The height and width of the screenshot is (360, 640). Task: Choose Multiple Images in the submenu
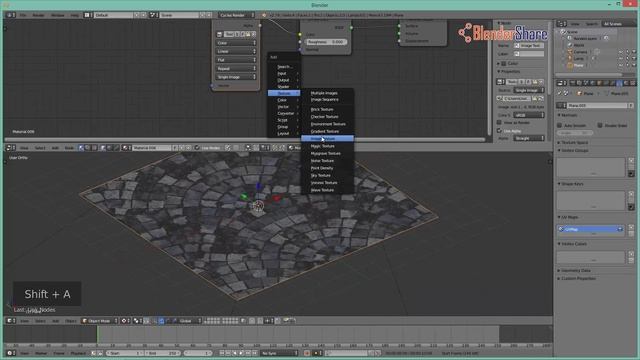[327, 93]
